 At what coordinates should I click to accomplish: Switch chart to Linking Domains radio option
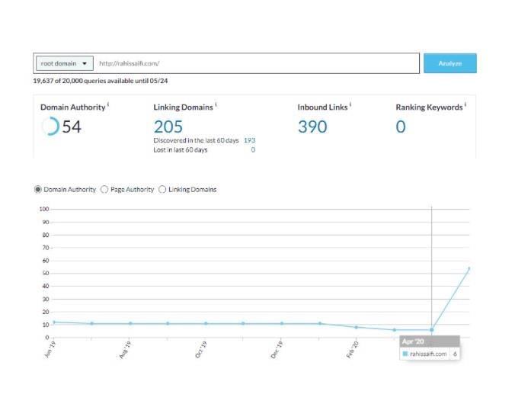coord(162,189)
